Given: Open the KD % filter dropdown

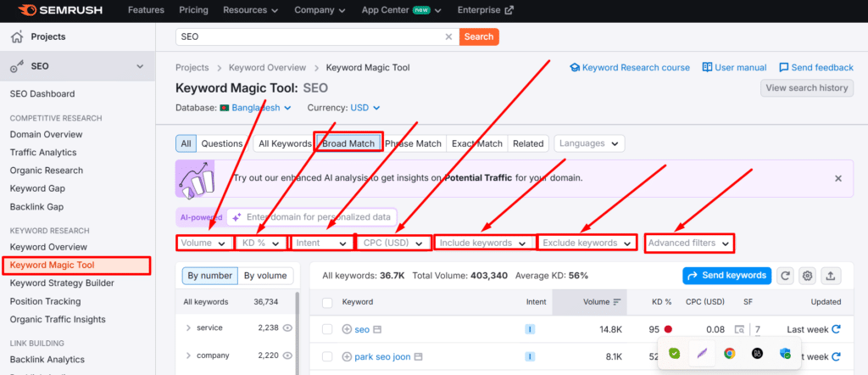Looking at the screenshot, I should pyautogui.click(x=260, y=243).
